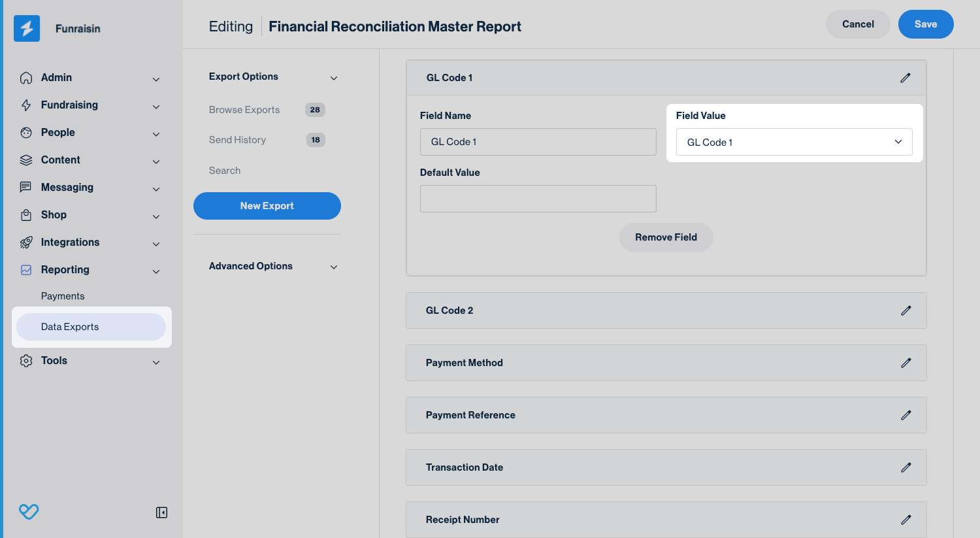Click the pencil icon on GL Code 2
Image resolution: width=980 pixels, height=538 pixels.
click(906, 311)
